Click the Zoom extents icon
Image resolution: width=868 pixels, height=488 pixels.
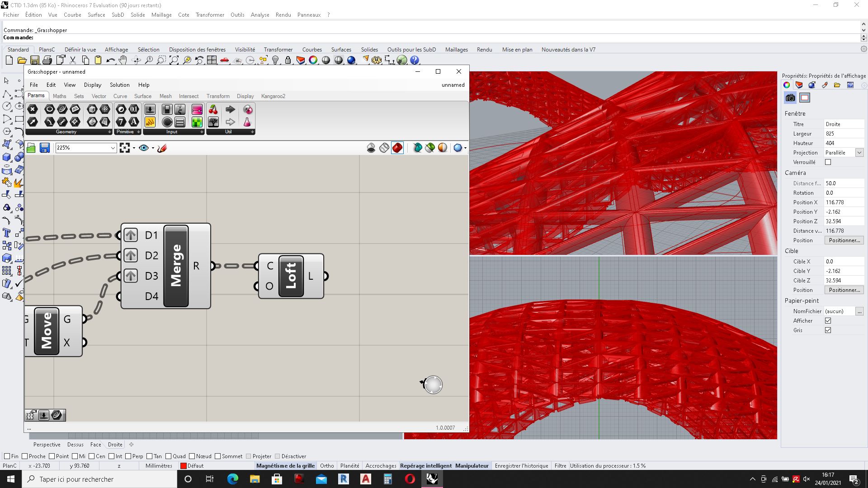point(174,60)
